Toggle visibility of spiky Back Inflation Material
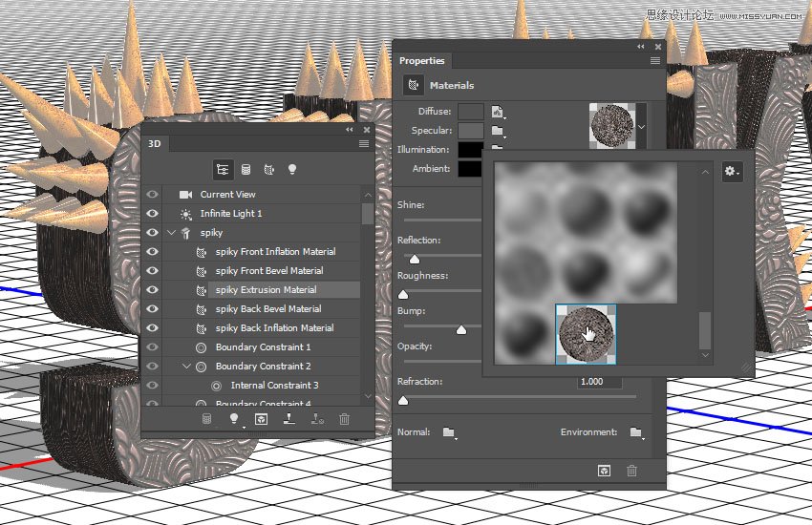This screenshot has height=525, width=812. (x=152, y=328)
